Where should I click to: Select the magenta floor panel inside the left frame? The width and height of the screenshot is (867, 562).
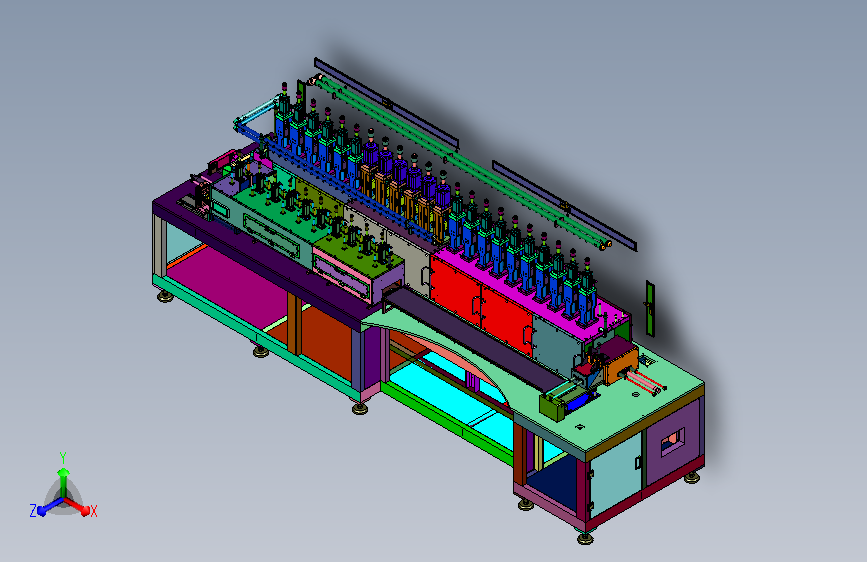[x=231, y=288]
